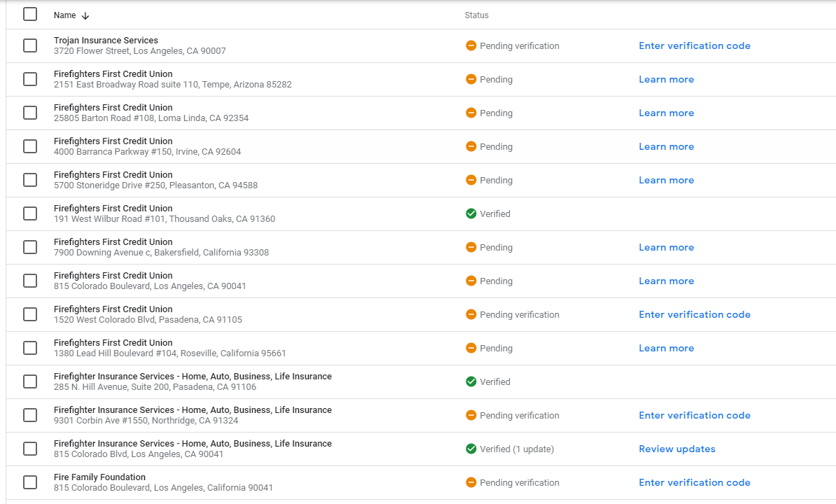
Task: Check the box for 1380 Lead Hill Boulevard
Action: point(30,348)
